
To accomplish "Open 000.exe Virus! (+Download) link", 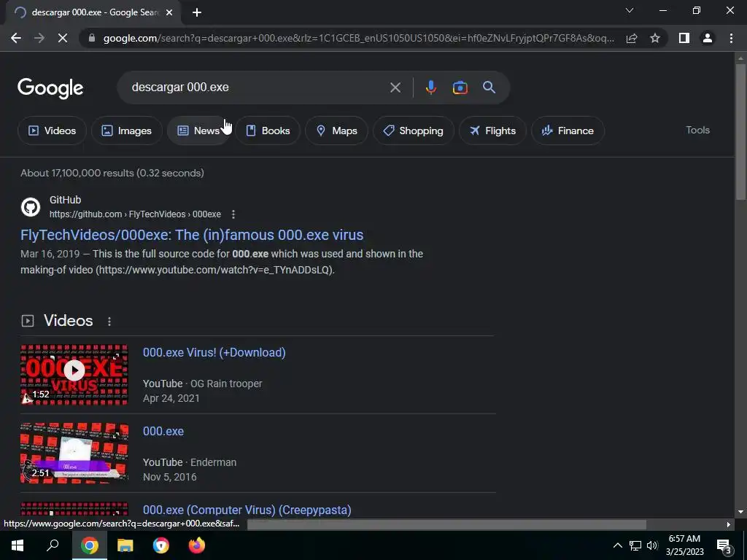I will [x=214, y=352].
